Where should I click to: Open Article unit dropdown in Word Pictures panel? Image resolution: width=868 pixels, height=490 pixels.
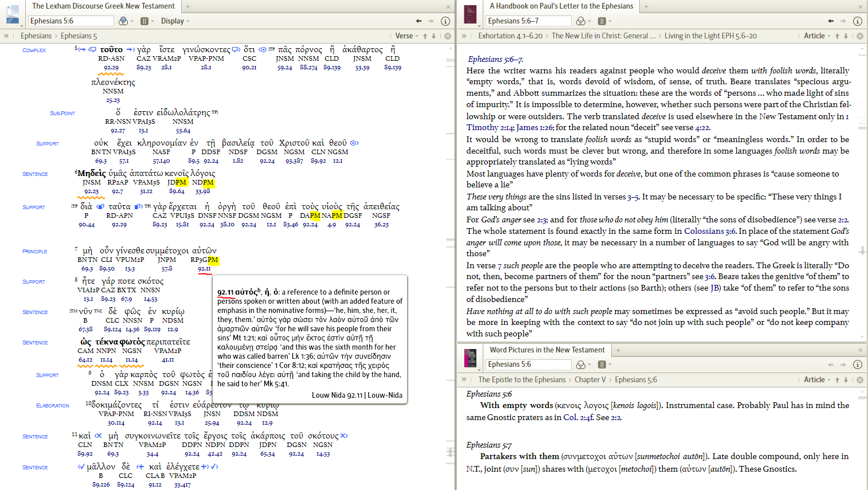coord(817,379)
